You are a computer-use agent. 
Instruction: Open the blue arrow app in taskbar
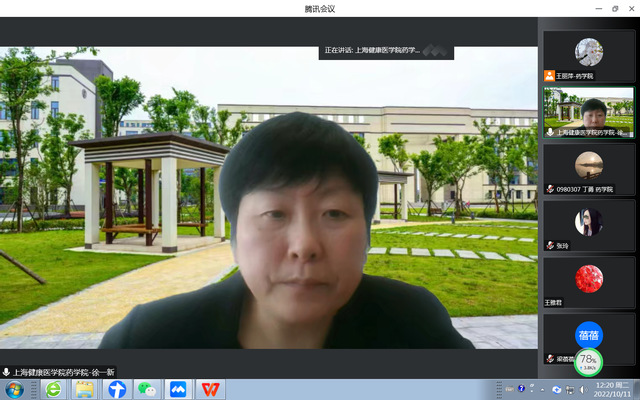pos(117,389)
